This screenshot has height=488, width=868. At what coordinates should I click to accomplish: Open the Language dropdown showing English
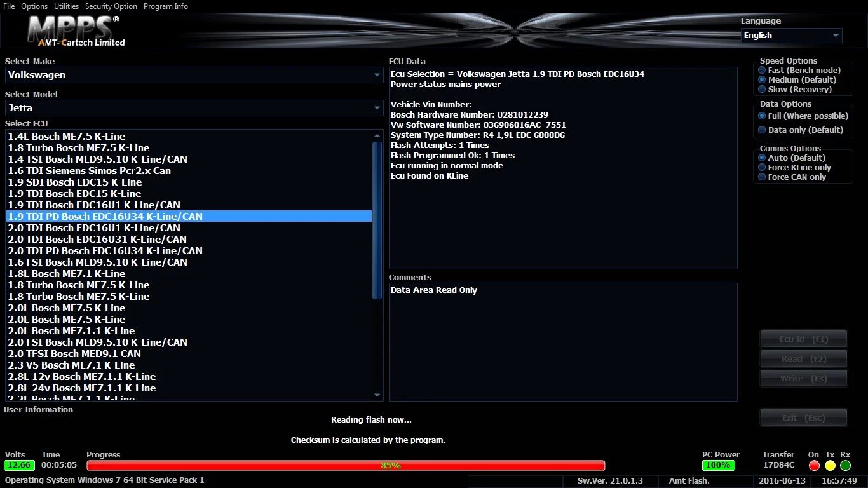[x=791, y=36]
